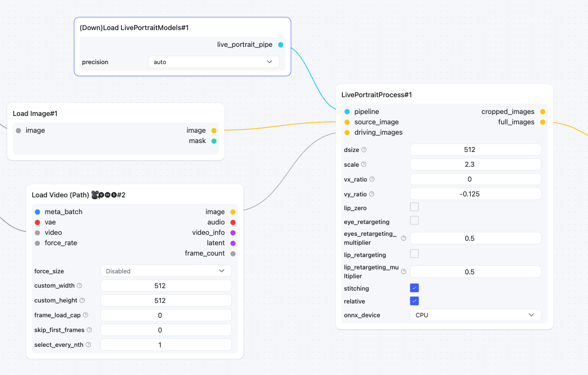The image size is (588, 375).
Task: Click the cropped_images output connector
Action: point(543,112)
